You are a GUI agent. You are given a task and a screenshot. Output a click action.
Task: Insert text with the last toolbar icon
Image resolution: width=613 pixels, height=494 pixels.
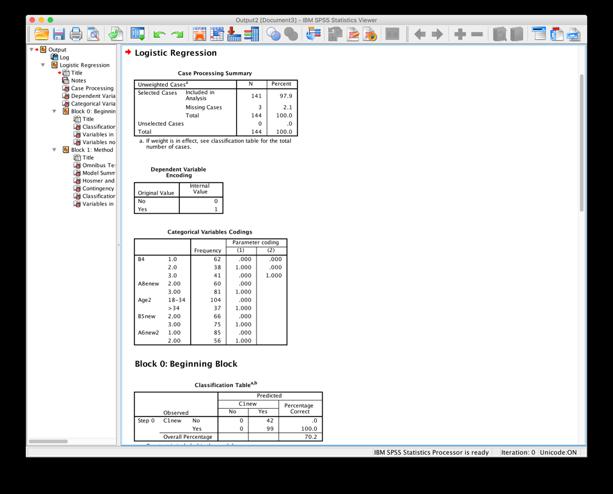(x=574, y=34)
